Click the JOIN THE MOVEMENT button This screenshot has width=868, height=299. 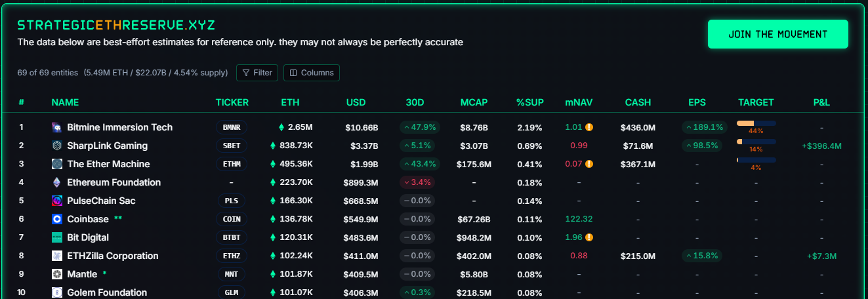(778, 34)
